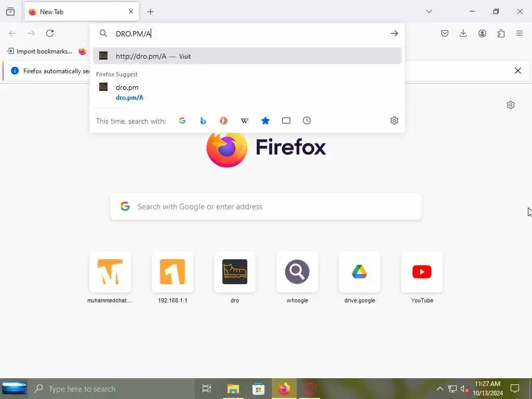
Task: Open the Extensions puzzle icon
Action: pyautogui.click(x=501, y=33)
